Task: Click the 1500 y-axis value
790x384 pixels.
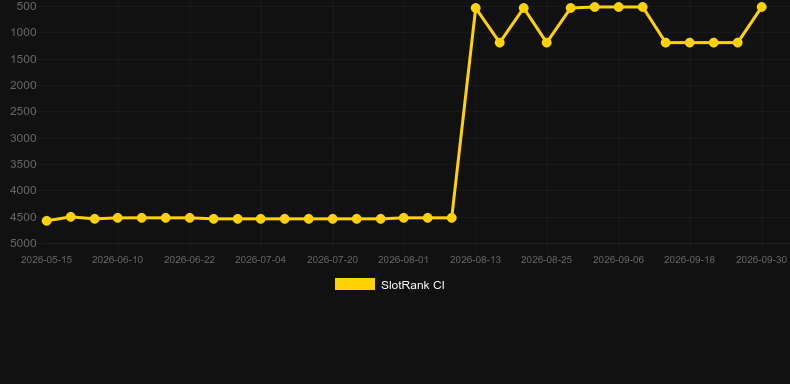Action: tap(24, 59)
